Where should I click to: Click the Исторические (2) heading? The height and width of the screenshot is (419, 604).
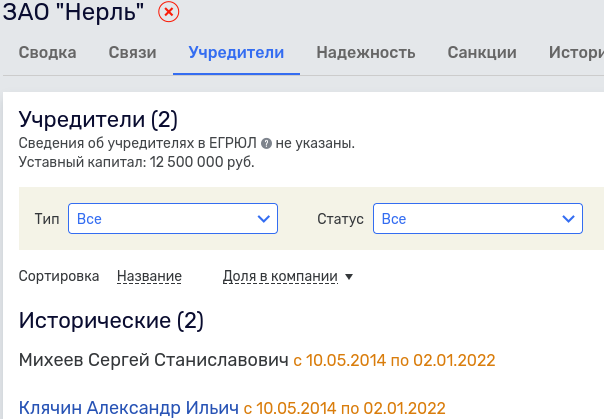click(x=111, y=320)
